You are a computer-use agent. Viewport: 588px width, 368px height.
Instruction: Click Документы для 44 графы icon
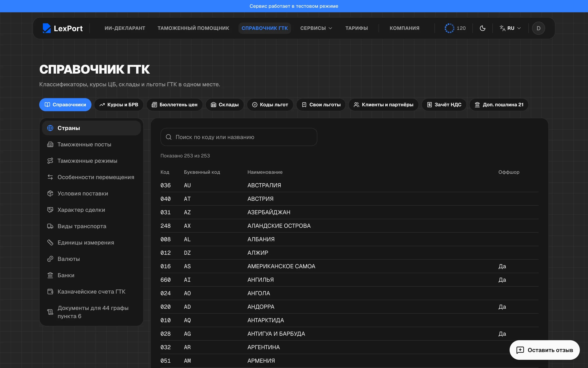pyautogui.click(x=50, y=312)
